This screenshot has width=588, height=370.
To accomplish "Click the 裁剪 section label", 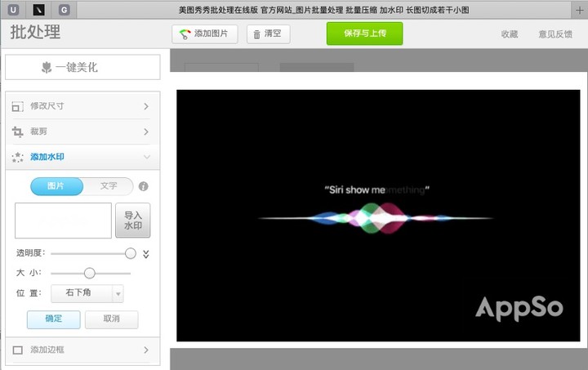I will 38,132.
